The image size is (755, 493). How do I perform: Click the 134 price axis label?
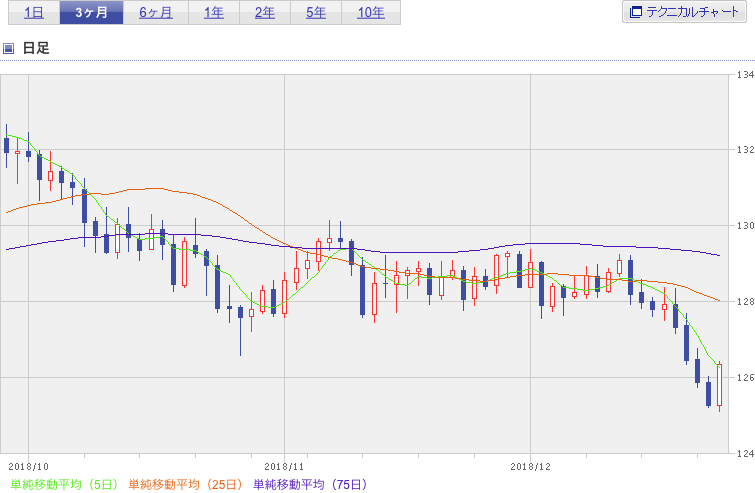[745, 75]
